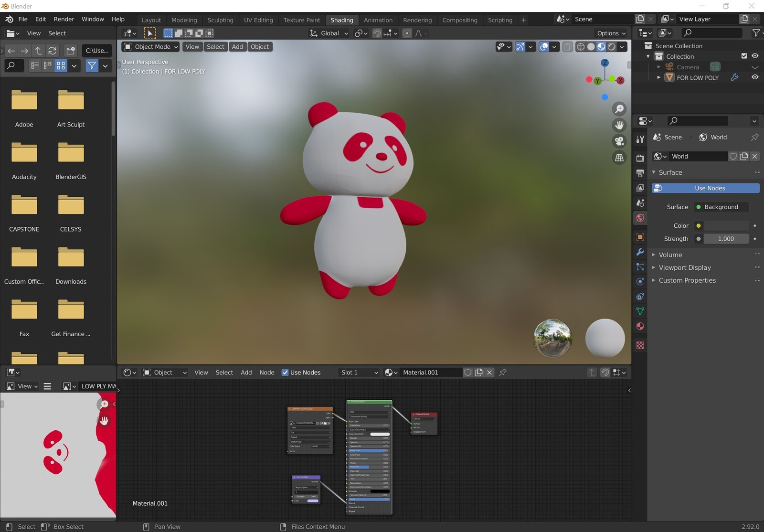Image resolution: width=764 pixels, height=532 pixels.
Task: Select the Output Properties printer icon
Action: click(640, 173)
